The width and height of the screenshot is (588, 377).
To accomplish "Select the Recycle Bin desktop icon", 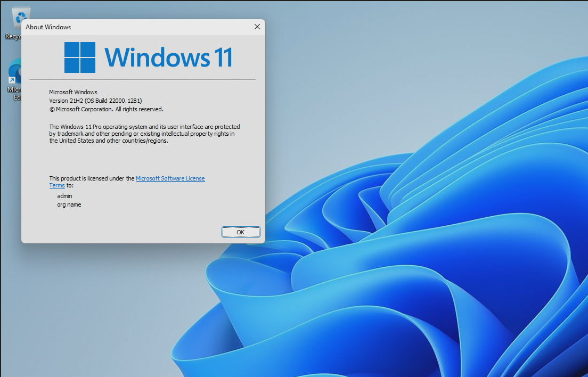I will (14, 23).
